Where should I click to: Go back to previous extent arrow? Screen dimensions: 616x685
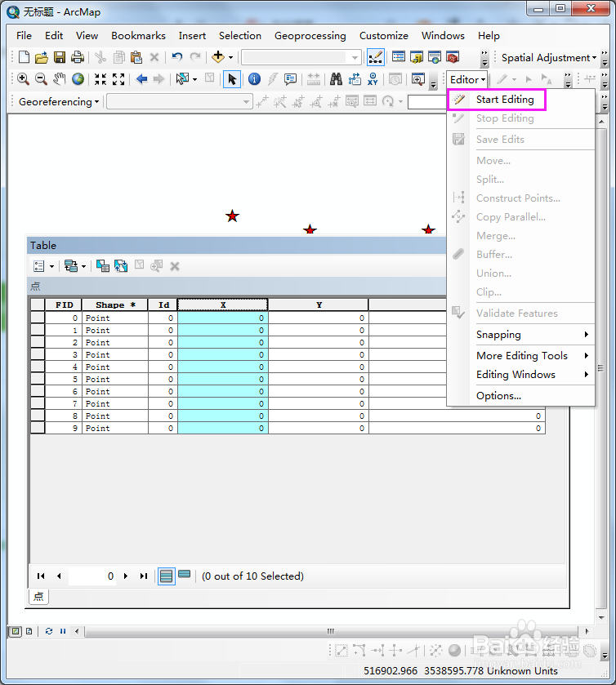(x=141, y=79)
